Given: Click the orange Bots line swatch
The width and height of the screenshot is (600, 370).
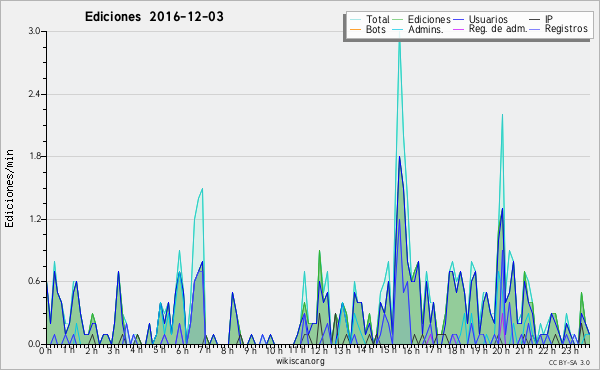Looking at the screenshot, I should [x=355, y=29].
